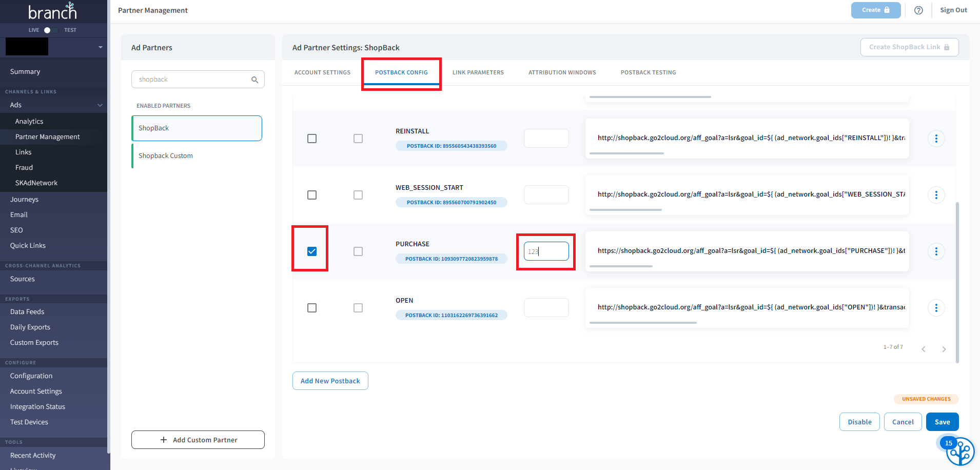The height and width of the screenshot is (470, 980).
Task: Open the three-dot menu for PURCHASE postback
Action: pos(936,251)
